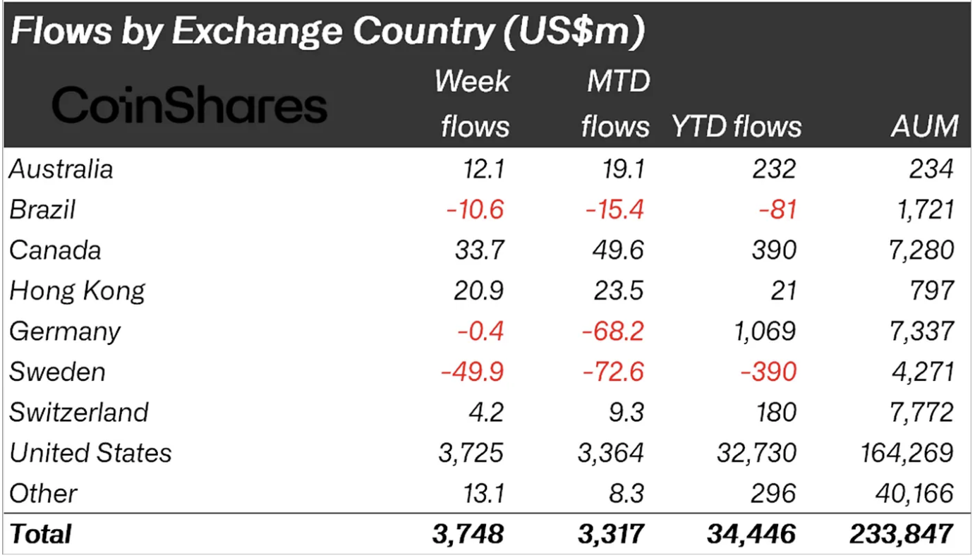Select the MTD flows column header
This screenshot has width=975, height=560.
[614, 104]
